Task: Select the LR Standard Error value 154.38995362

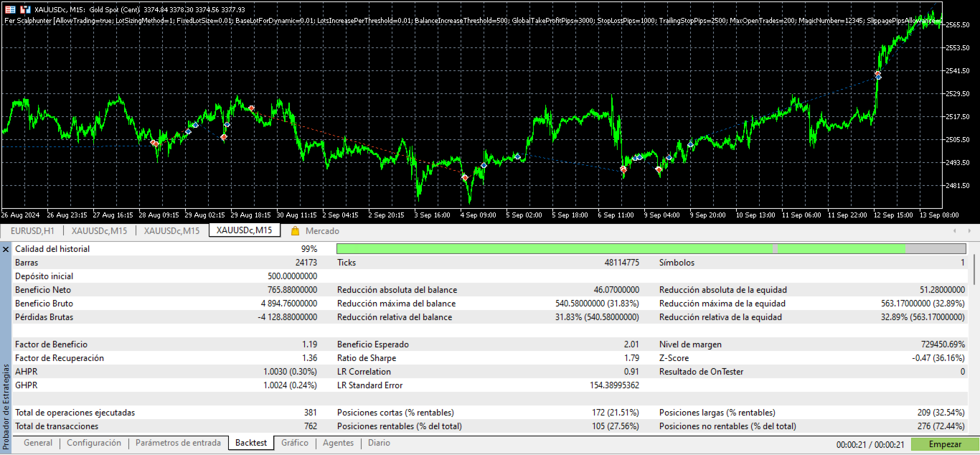Action: 614,385
